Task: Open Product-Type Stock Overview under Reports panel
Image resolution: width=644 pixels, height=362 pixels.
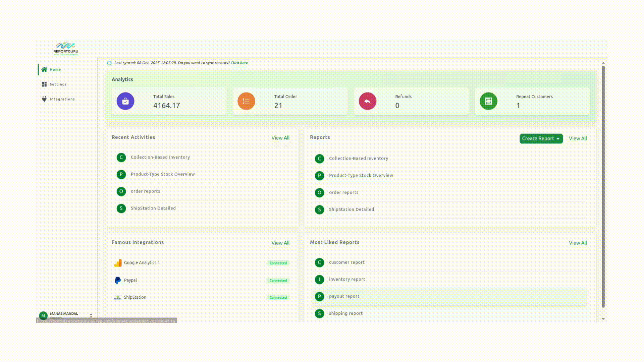Action: coord(361,176)
